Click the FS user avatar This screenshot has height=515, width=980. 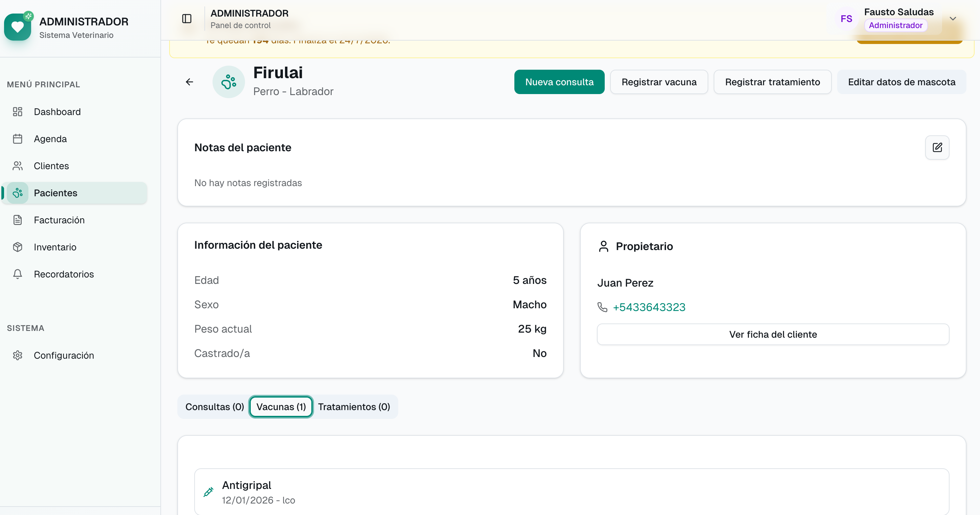coord(846,19)
